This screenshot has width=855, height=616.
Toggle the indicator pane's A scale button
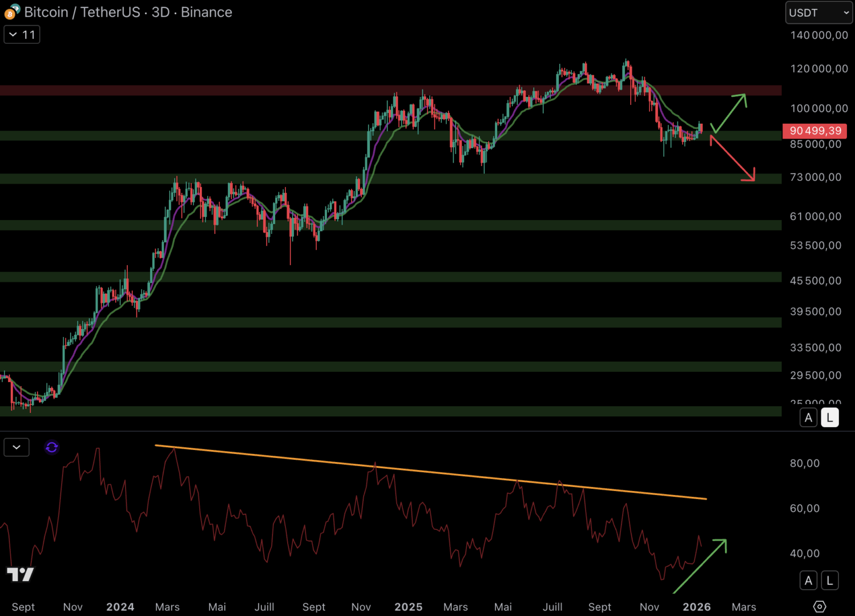(809, 580)
